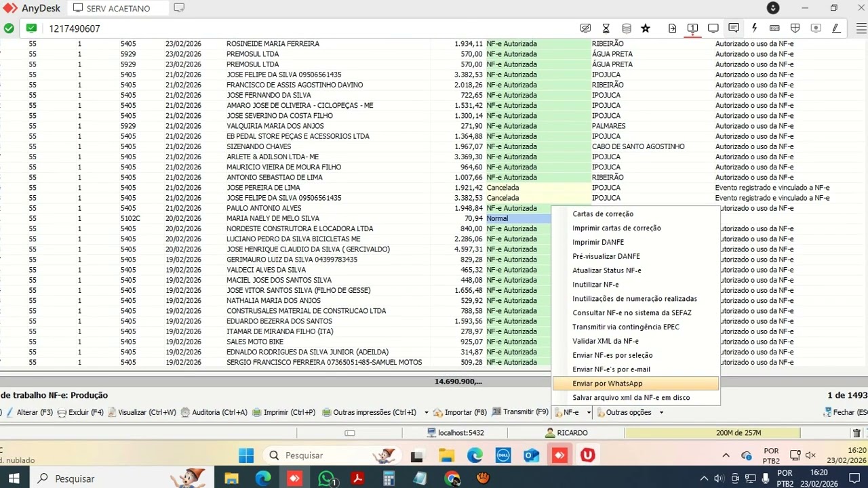The height and width of the screenshot is (488, 868).
Task: Expand the NF-e dropdown arrow
Action: tap(589, 413)
